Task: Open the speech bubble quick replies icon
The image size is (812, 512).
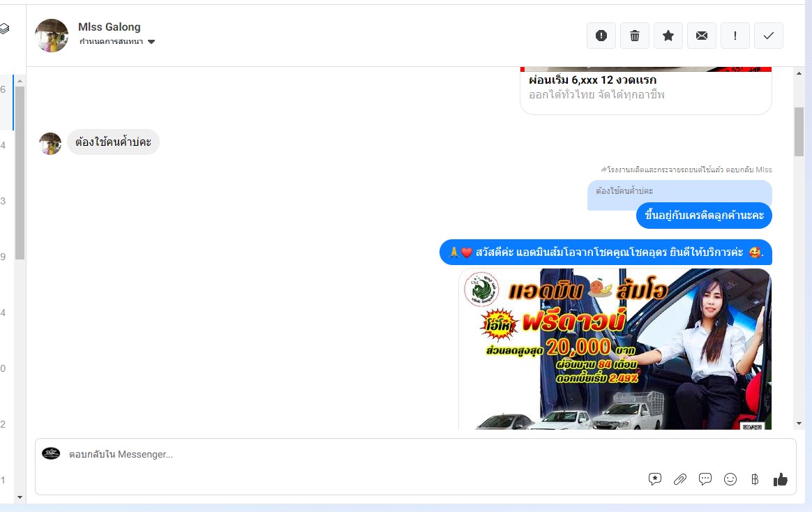Action: (705, 479)
